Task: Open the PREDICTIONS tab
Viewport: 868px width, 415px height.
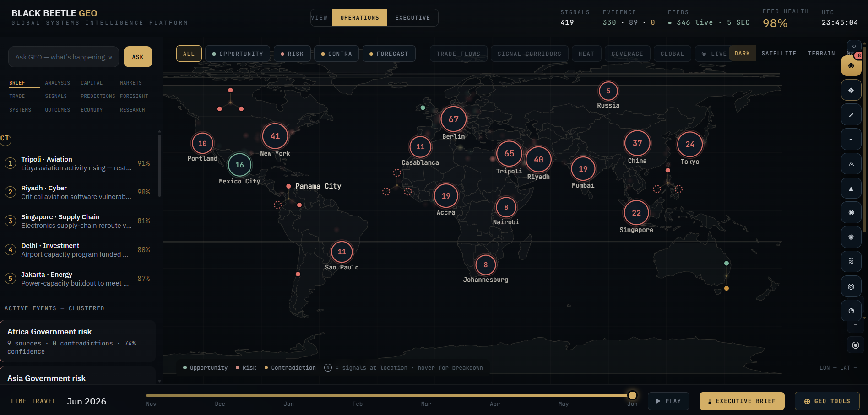Action: [98, 96]
